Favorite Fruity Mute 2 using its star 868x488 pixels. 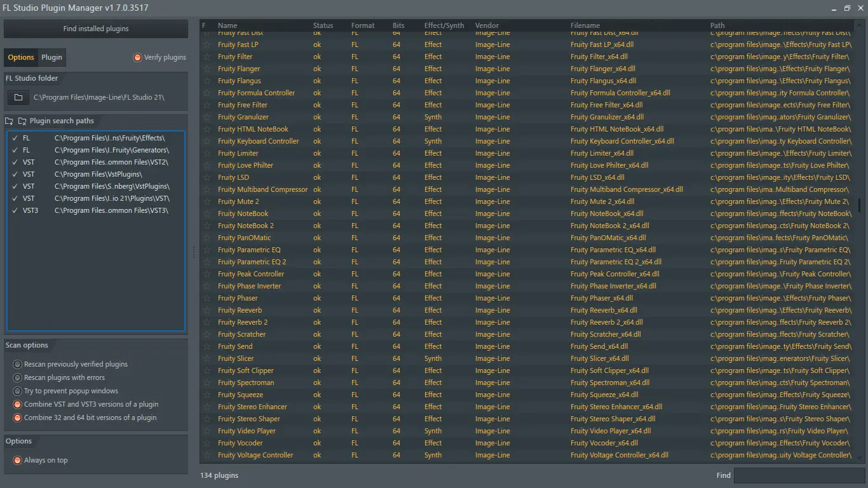(x=207, y=201)
